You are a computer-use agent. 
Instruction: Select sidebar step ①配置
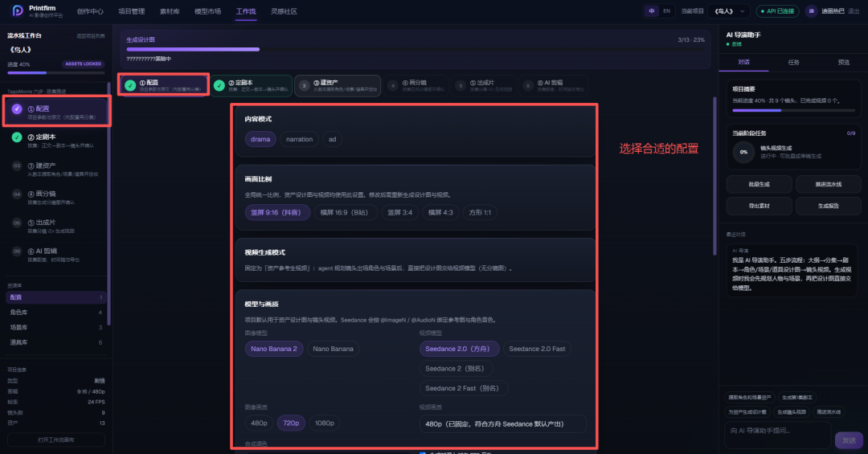pos(57,112)
